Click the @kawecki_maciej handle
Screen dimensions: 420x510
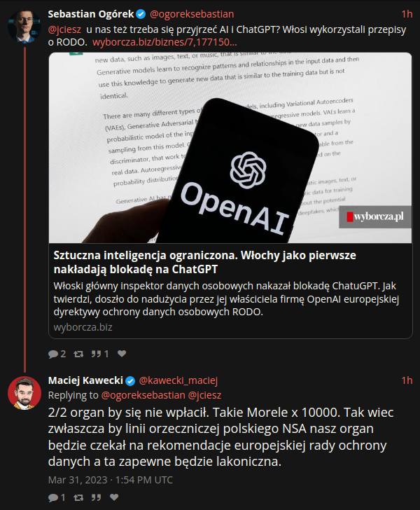[x=178, y=380]
